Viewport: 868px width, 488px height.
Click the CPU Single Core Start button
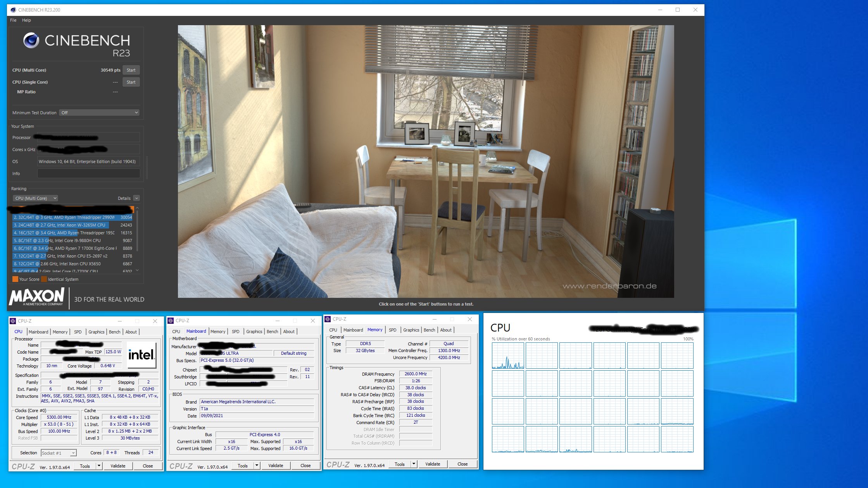pos(131,82)
